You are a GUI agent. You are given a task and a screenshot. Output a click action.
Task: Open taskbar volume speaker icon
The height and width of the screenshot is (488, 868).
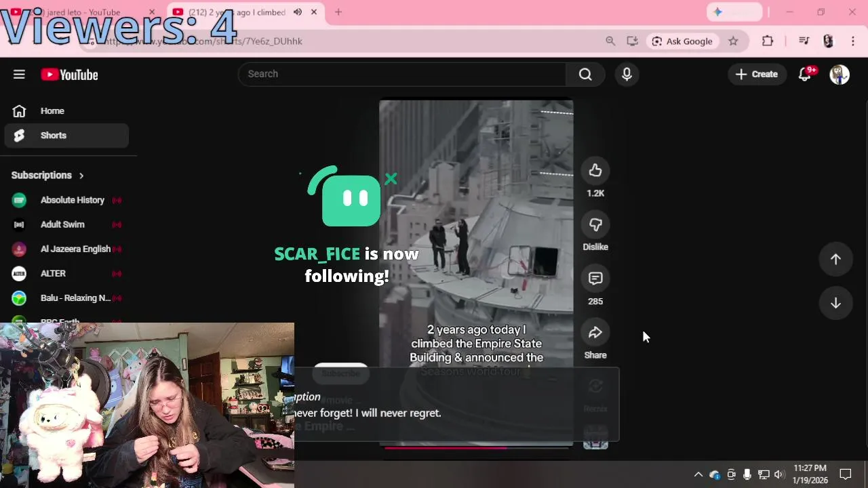coord(778,474)
